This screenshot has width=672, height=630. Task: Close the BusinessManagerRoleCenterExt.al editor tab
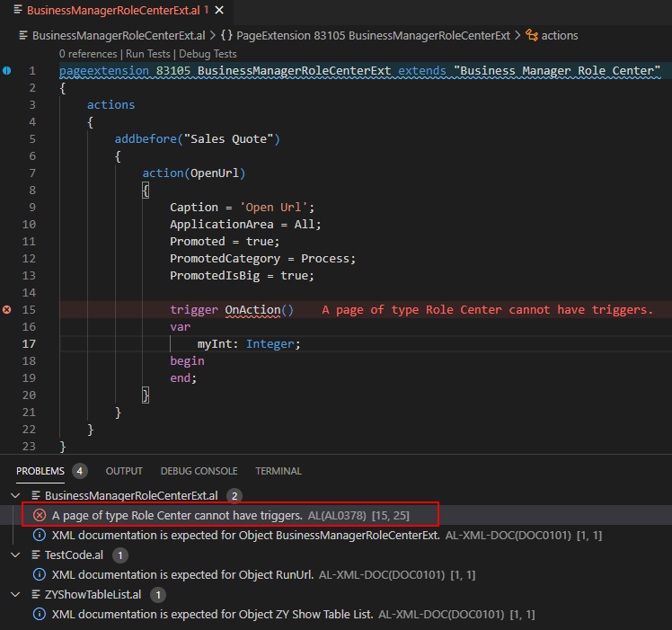[219, 10]
